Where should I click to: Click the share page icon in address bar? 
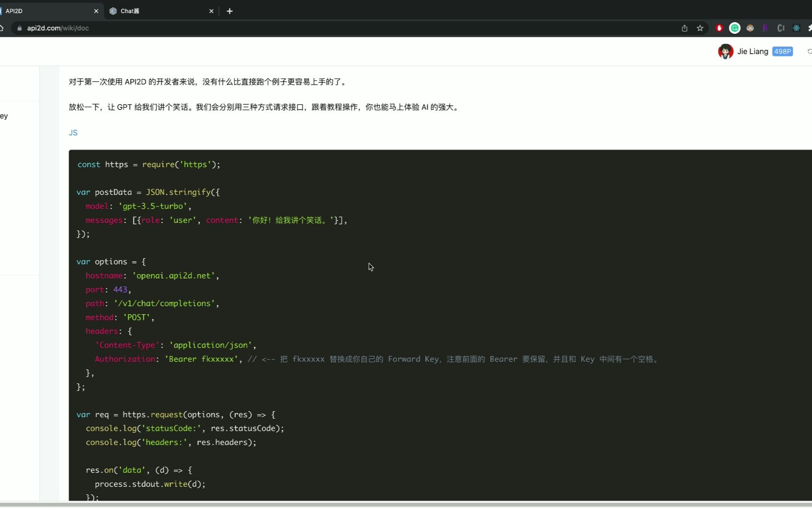pos(685,28)
